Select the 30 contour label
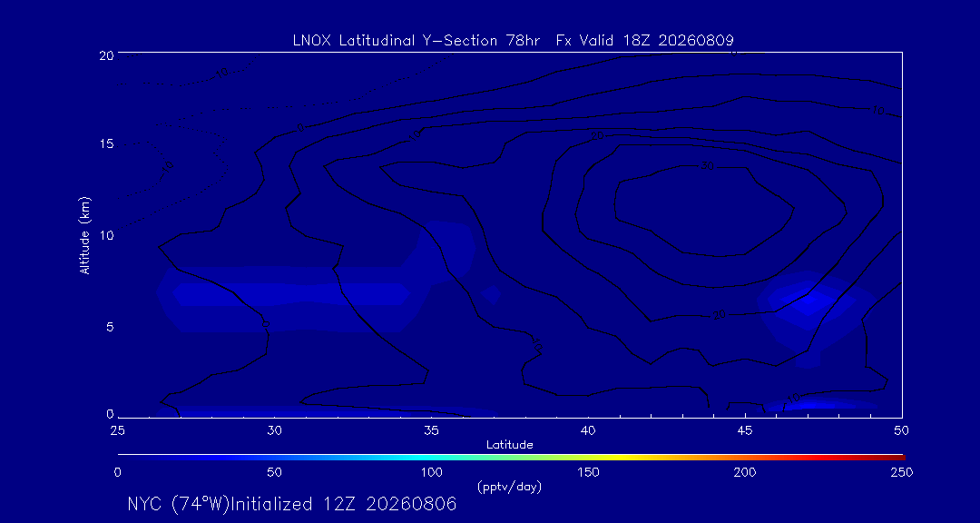 [x=707, y=166]
